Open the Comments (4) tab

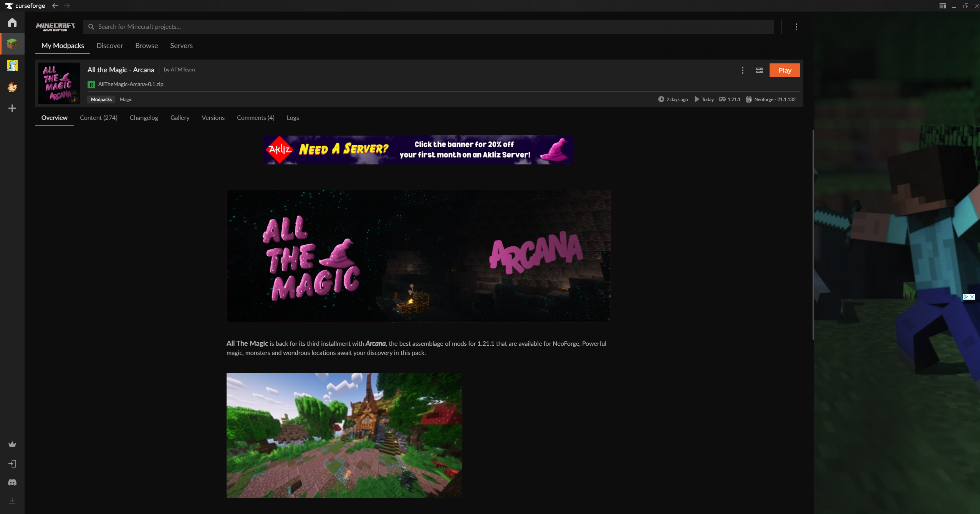(255, 118)
